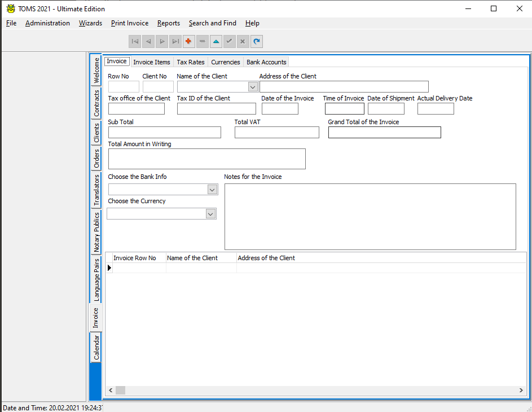Delete the current record
The width and height of the screenshot is (532, 412).
pos(202,41)
